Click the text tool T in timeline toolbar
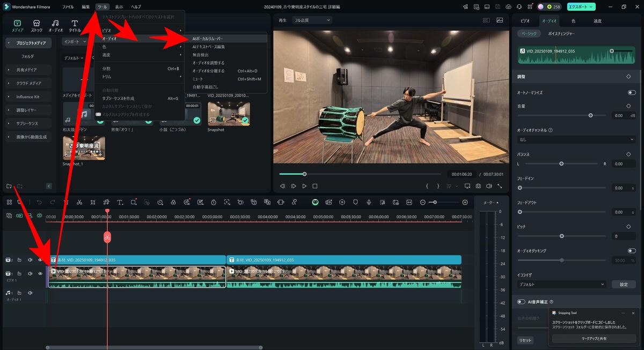This screenshot has height=350, width=644. tap(119, 202)
